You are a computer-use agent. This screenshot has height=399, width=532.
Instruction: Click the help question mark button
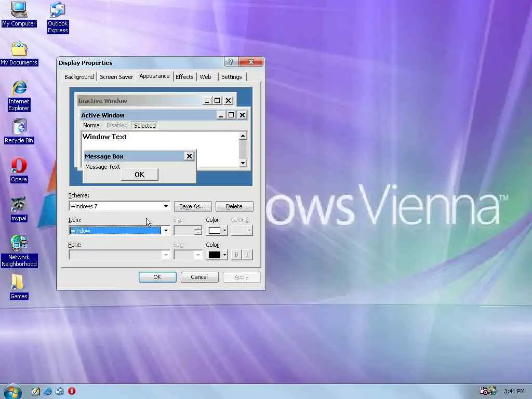click(x=231, y=61)
